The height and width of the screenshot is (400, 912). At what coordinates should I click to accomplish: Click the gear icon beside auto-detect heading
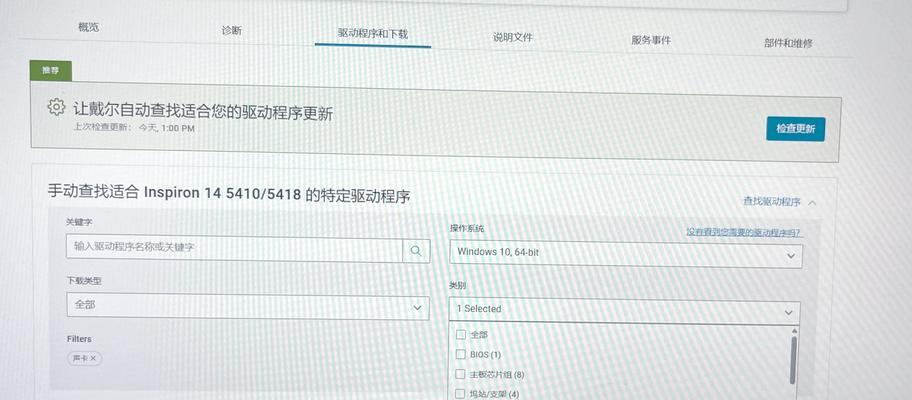click(x=56, y=107)
